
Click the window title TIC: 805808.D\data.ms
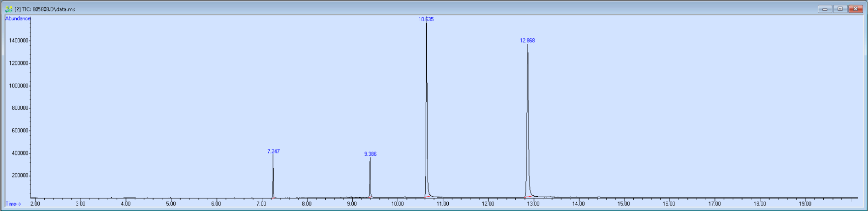coord(45,9)
